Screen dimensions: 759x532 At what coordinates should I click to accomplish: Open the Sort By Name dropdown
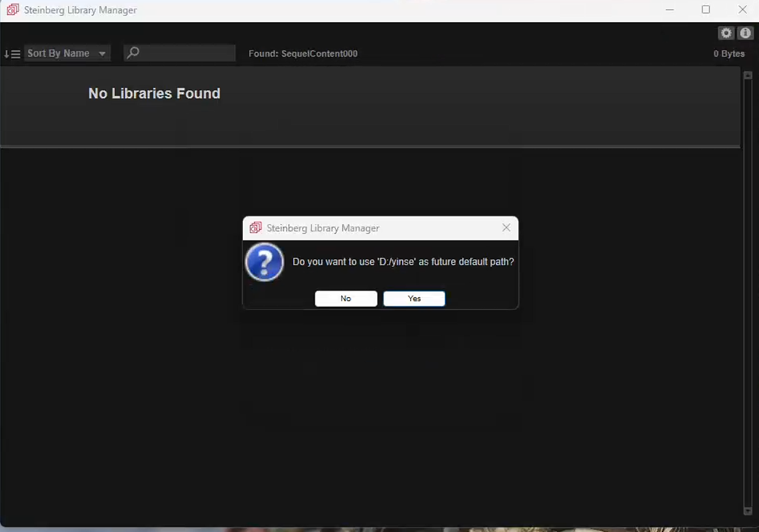[67, 53]
